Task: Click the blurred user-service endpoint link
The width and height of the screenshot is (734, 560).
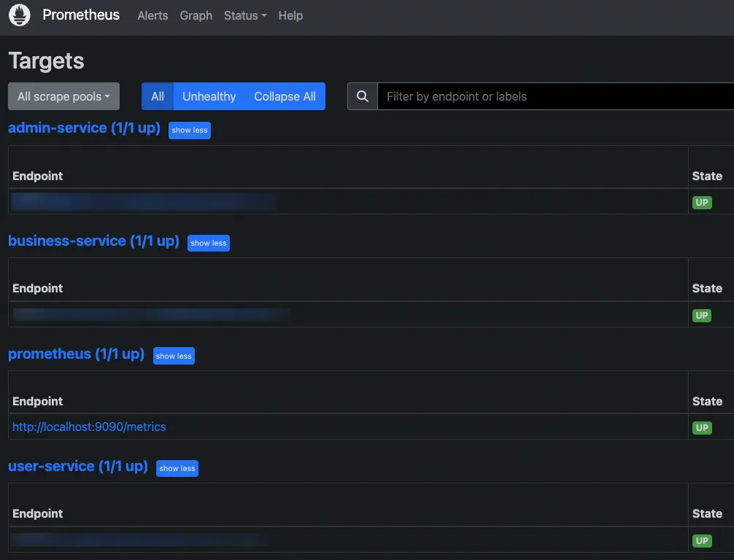Action: 139,540
